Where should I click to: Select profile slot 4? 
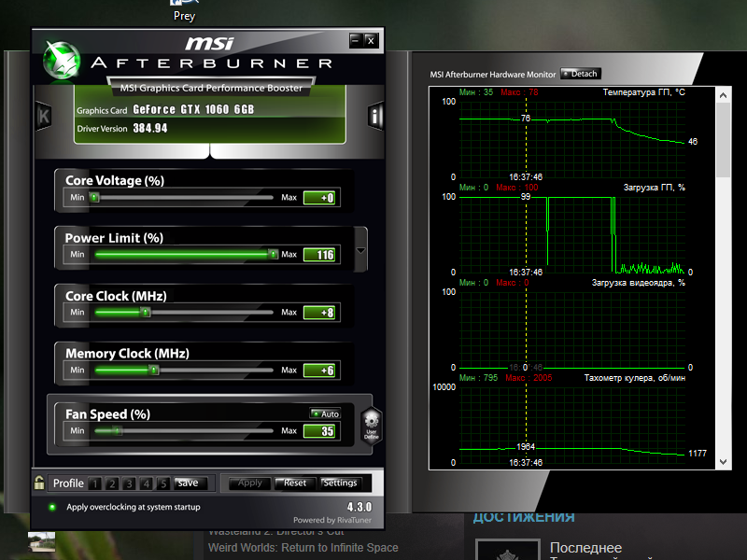pos(147,483)
